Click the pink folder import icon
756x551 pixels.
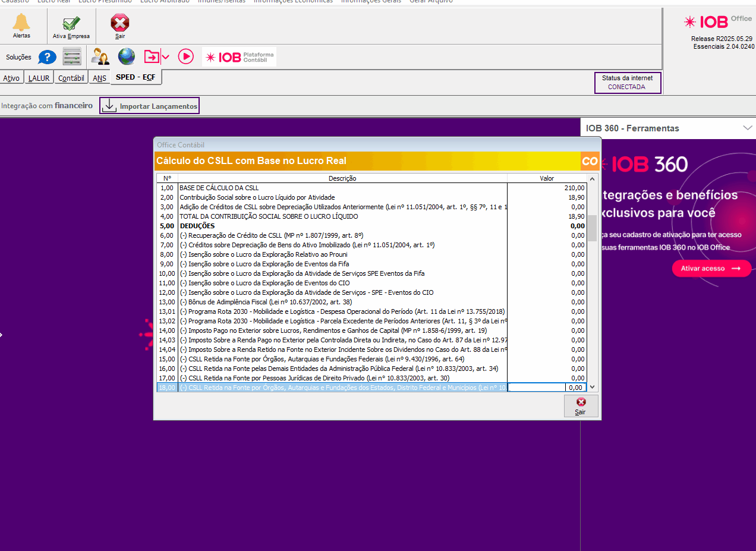tap(152, 57)
